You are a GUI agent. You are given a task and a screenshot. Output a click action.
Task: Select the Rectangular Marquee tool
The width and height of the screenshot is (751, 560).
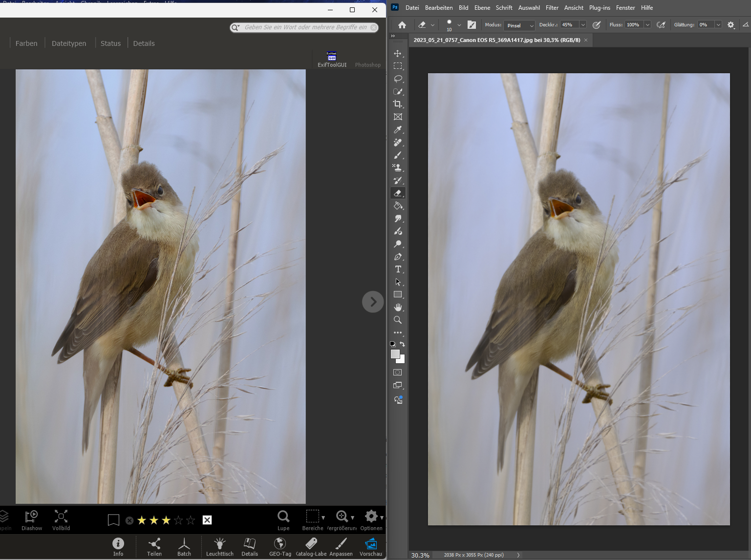click(398, 66)
